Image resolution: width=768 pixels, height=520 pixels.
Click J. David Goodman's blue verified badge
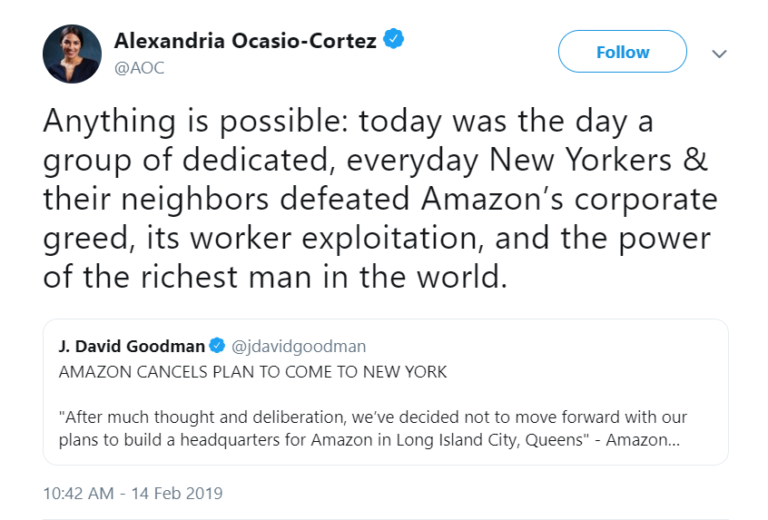coord(215,347)
